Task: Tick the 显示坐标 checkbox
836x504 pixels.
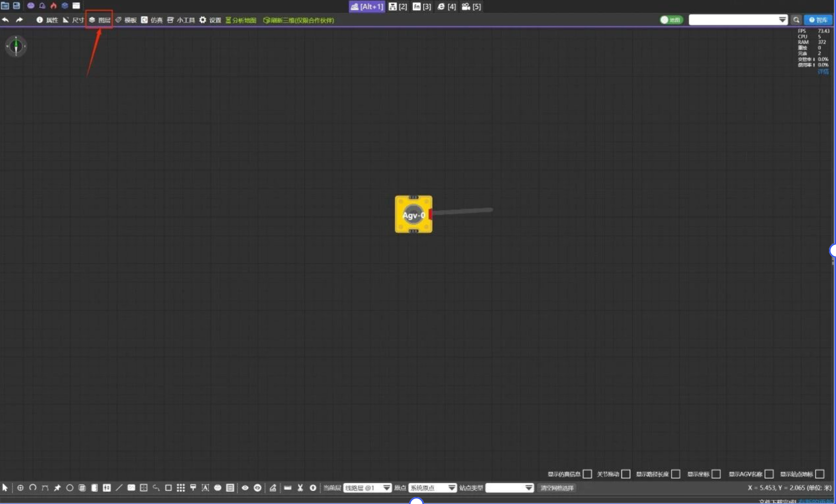Action: click(x=716, y=474)
